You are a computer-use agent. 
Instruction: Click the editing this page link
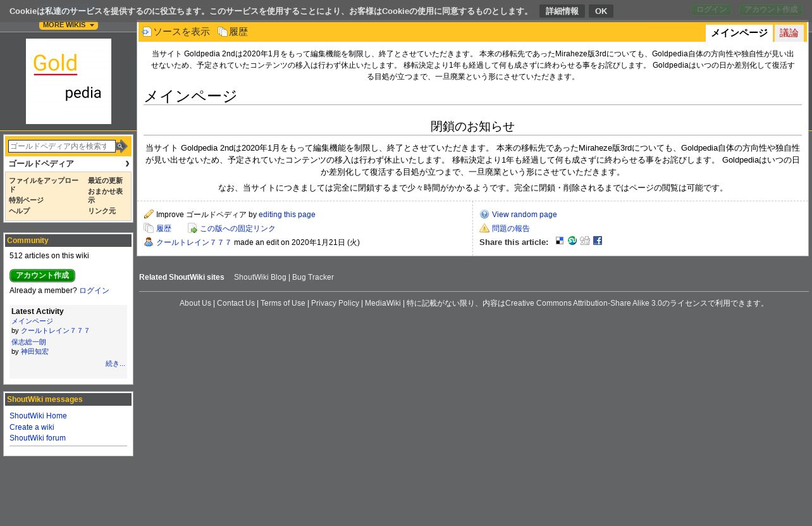[x=287, y=215]
